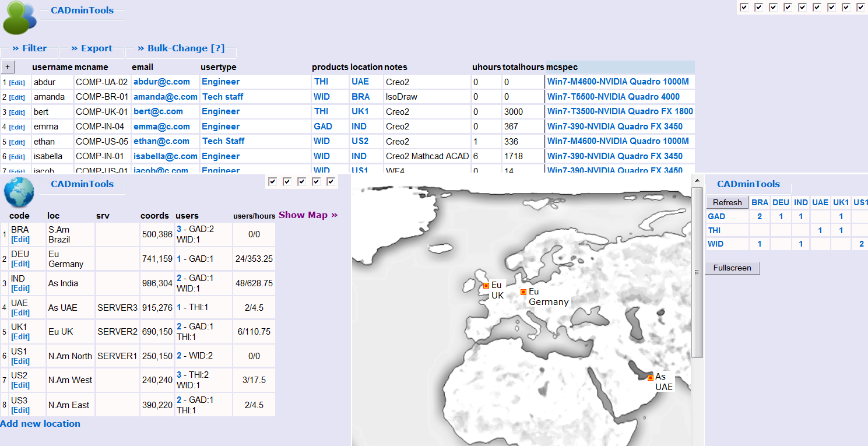
Task: Click the globe icon beside the locations panel title
Action: (19, 192)
